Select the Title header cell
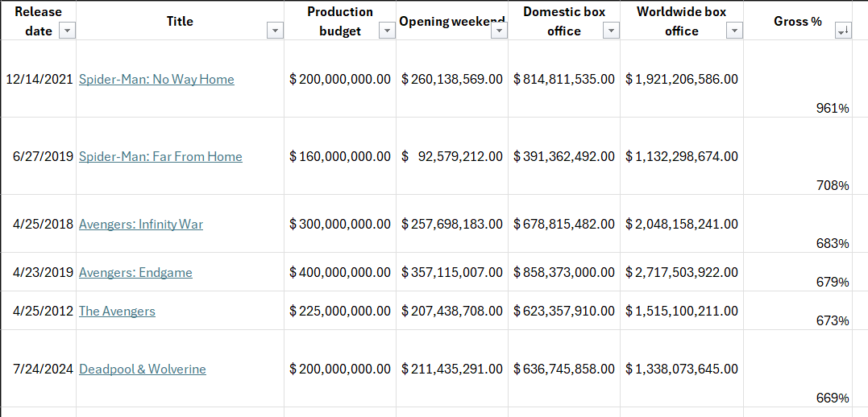This screenshot has width=868, height=417. point(180,20)
